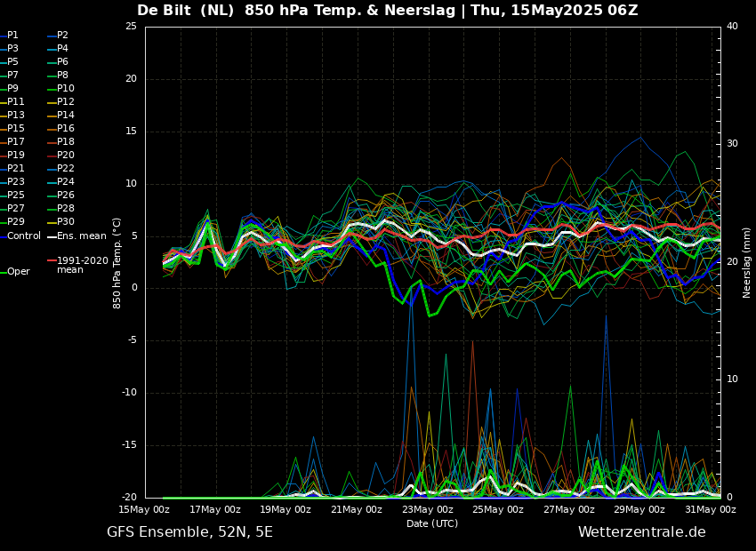Screen dimensions: 756x551
Task: Click the 15May 00z date tick
Action: 144,510
